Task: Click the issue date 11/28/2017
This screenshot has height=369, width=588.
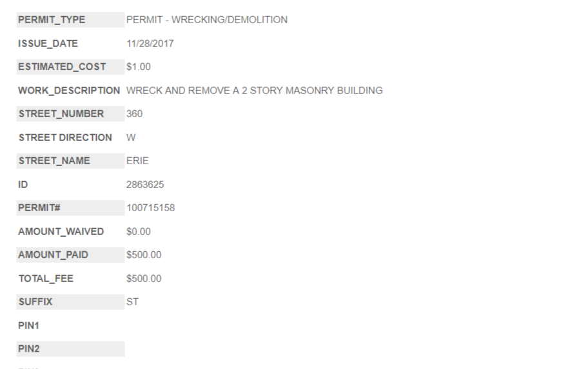Action: click(x=150, y=44)
